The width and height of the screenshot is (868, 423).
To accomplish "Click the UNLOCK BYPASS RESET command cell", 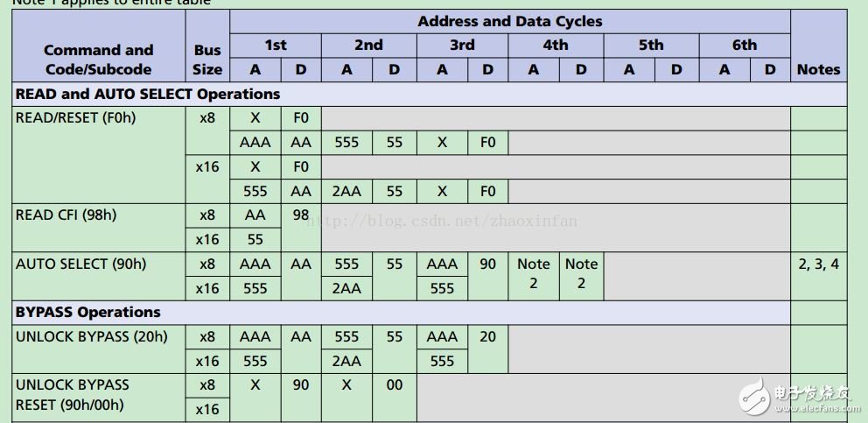I will (x=73, y=394).
